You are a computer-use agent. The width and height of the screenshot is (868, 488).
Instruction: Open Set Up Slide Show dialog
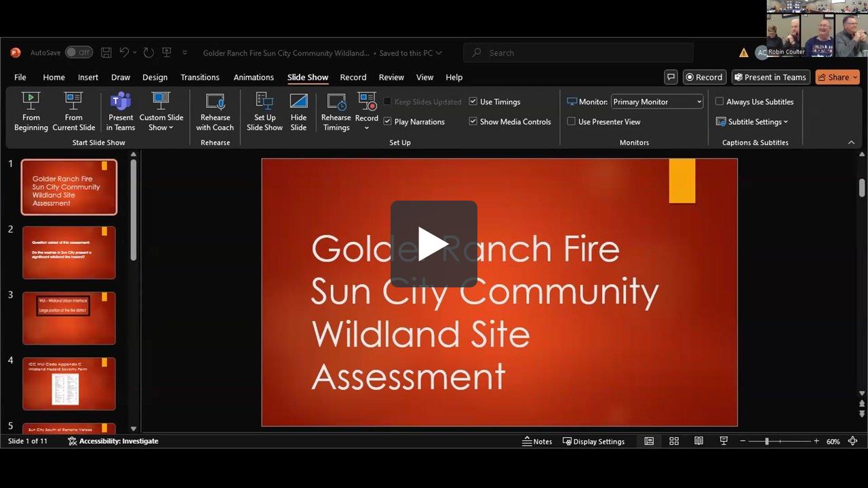pyautogui.click(x=264, y=112)
